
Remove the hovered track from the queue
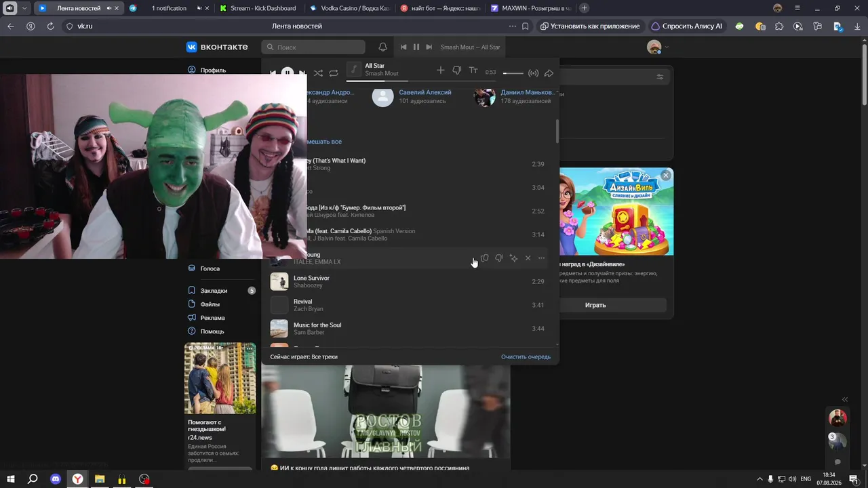[x=528, y=258]
